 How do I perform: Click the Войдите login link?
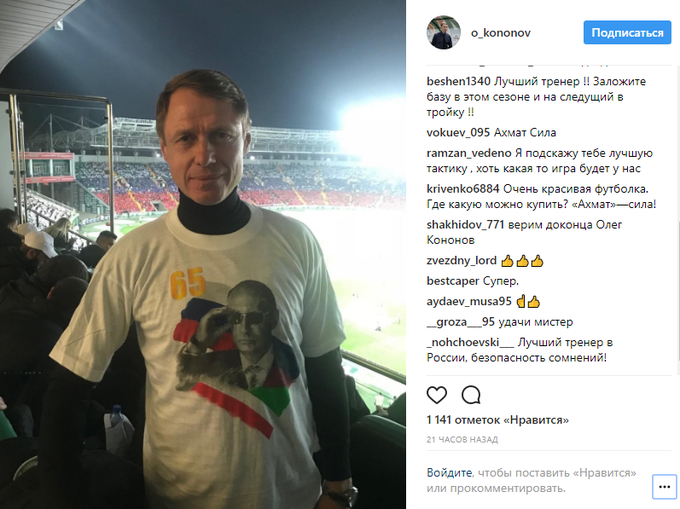447,472
